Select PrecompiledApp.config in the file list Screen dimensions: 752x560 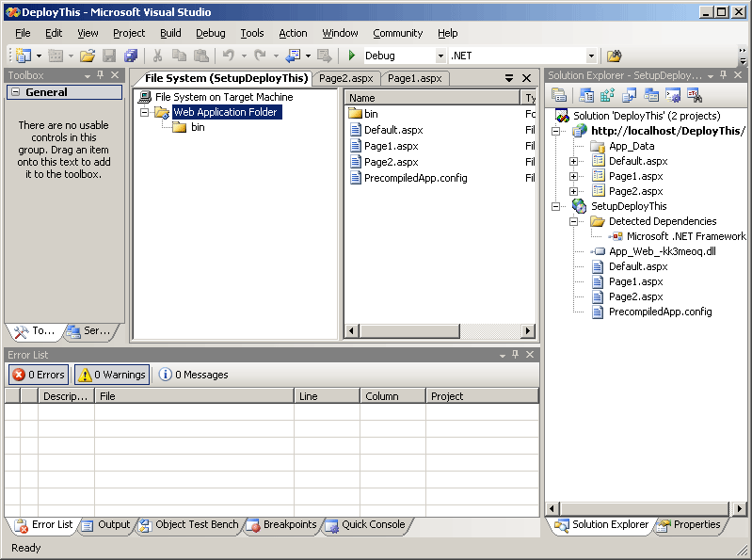tap(415, 178)
